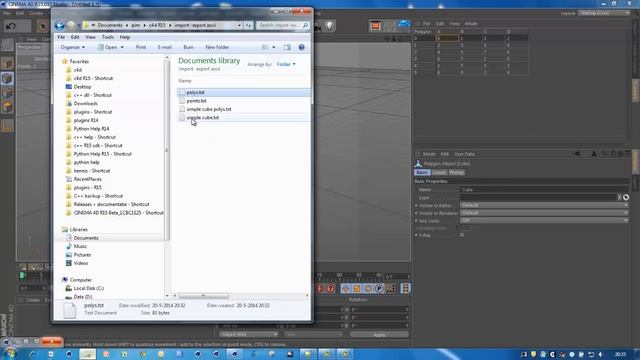Open the dropdown arrow next to Open
Viewport: 640px width, 360px height.
click(122, 47)
